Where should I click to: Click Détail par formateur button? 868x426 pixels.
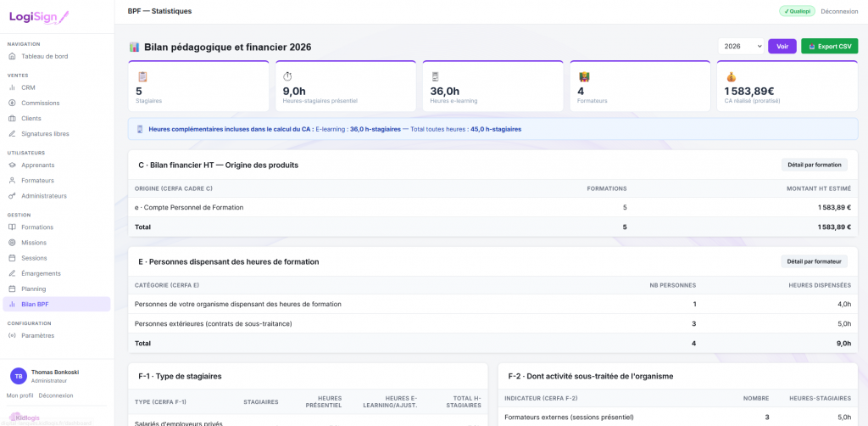(814, 261)
